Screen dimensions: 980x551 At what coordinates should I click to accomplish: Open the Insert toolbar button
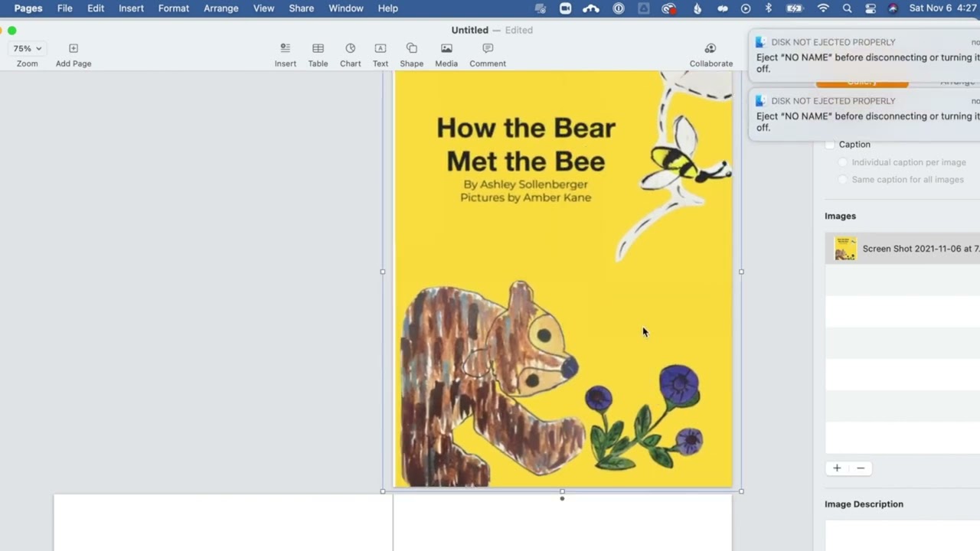[x=285, y=54]
